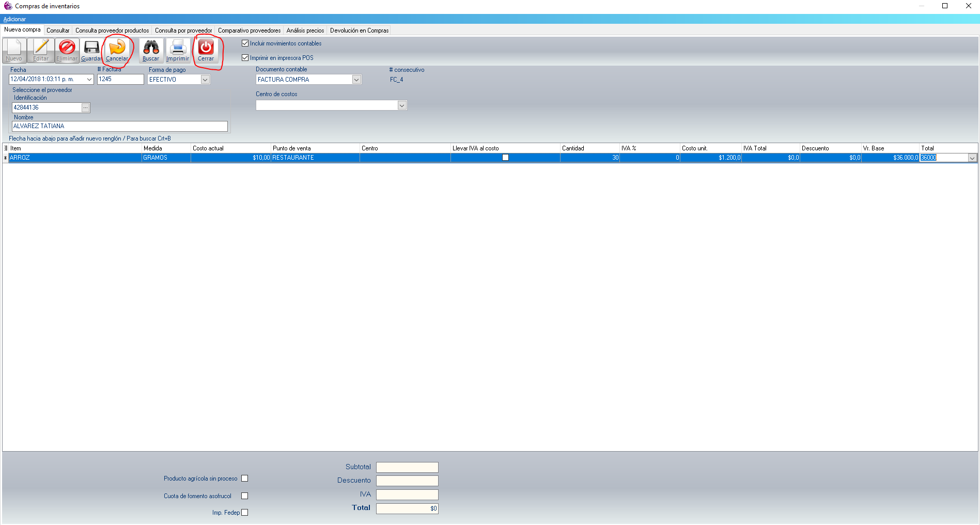980x525 pixels.
Task: Open the Devolución en Compras tab
Action: [359, 30]
